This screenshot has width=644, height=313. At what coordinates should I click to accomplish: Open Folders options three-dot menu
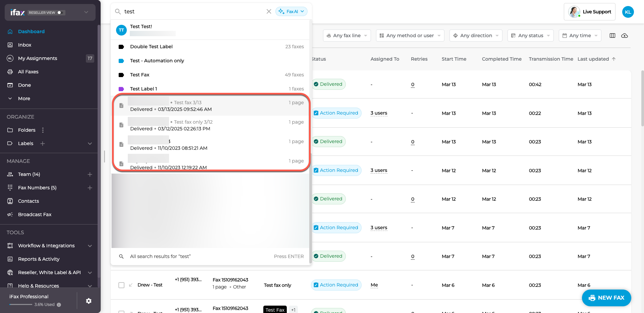[43, 130]
